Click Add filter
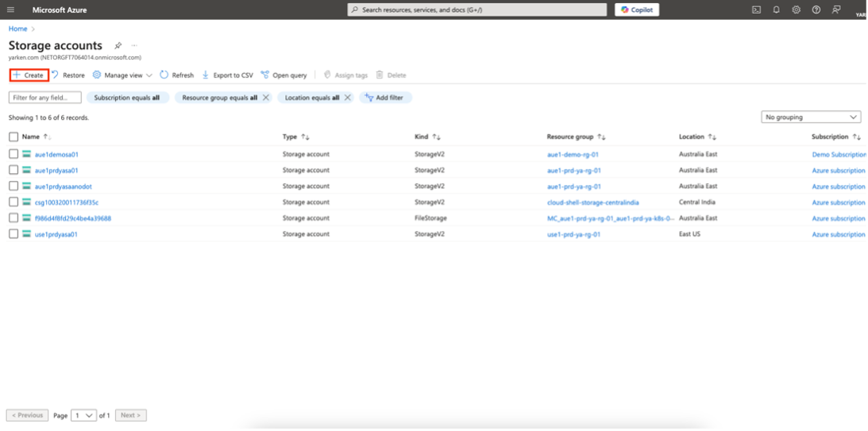This screenshot has height=431, width=868. pyautogui.click(x=385, y=98)
